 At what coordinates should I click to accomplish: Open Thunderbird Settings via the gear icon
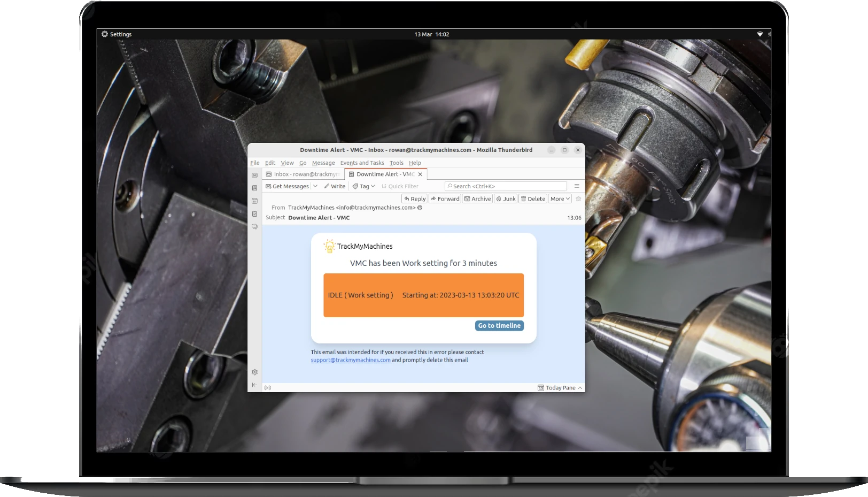point(255,372)
